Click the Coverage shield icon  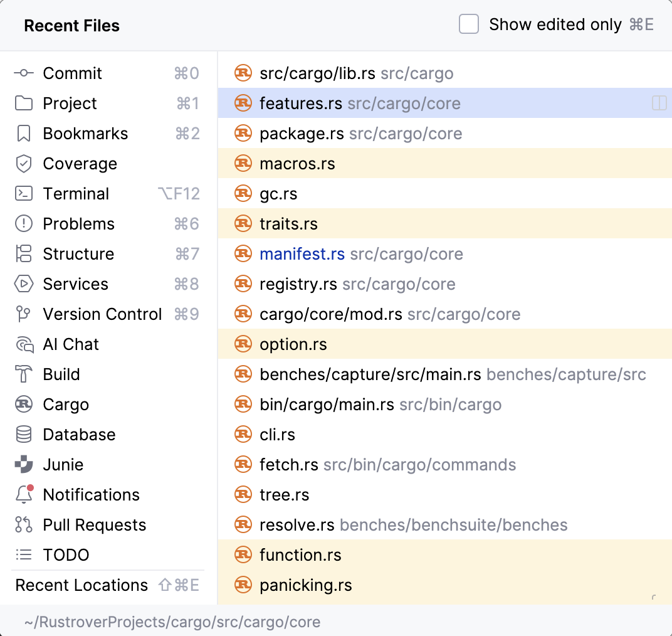click(x=24, y=164)
